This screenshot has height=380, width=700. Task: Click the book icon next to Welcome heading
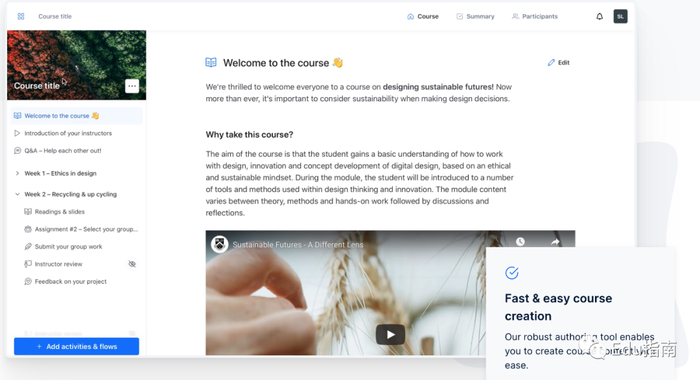pos(211,63)
